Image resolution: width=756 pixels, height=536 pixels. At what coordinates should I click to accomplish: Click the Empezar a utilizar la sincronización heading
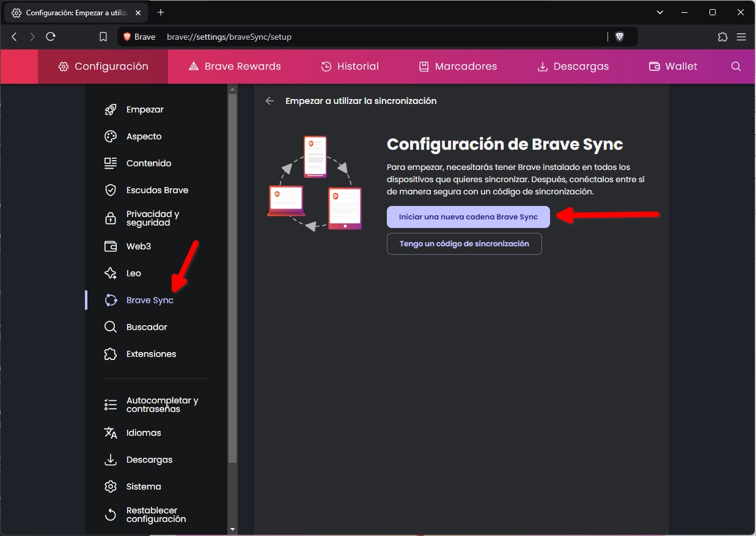coord(361,101)
